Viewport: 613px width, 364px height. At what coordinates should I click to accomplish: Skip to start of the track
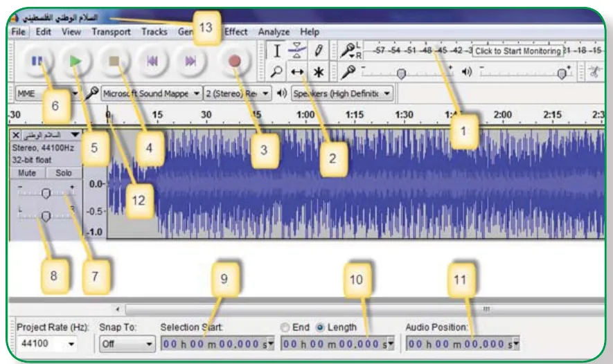[x=152, y=61]
